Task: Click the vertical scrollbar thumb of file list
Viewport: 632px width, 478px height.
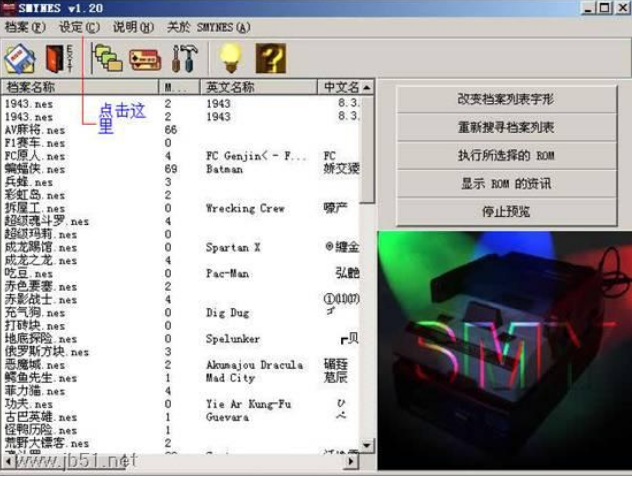Action: [367, 150]
